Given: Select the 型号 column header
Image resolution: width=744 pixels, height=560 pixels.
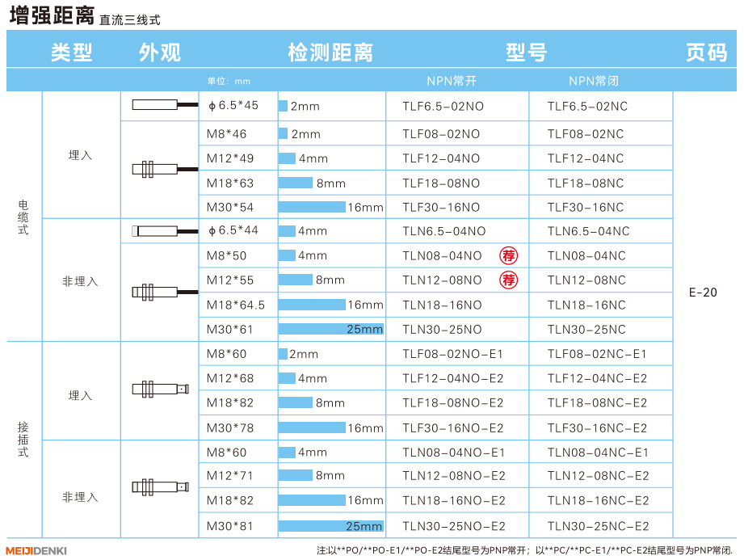Looking at the screenshot, I should point(526,53).
